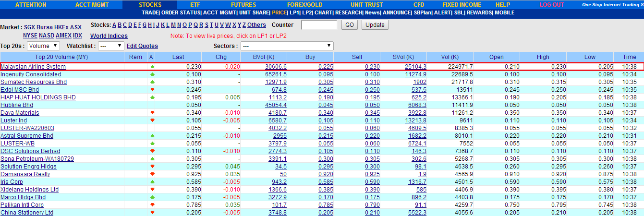
Task: Open the Sectors dropdown list
Action: (287, 46)
